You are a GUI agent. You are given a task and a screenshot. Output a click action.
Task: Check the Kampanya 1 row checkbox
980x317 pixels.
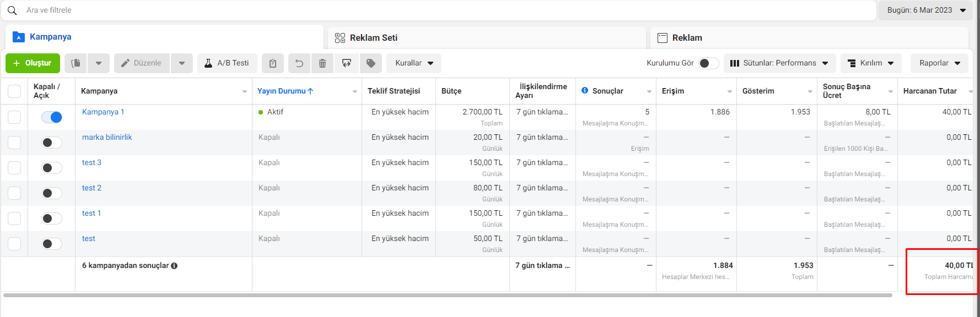click(x=14, y=117)
